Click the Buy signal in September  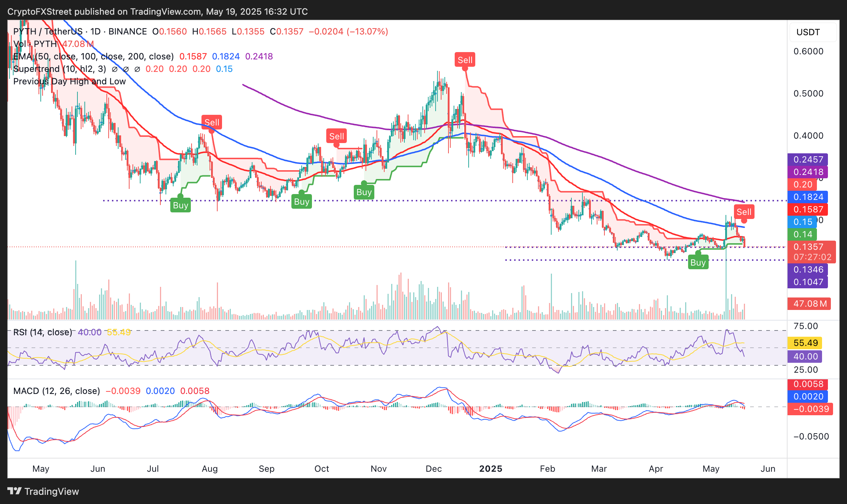(302, 201)
